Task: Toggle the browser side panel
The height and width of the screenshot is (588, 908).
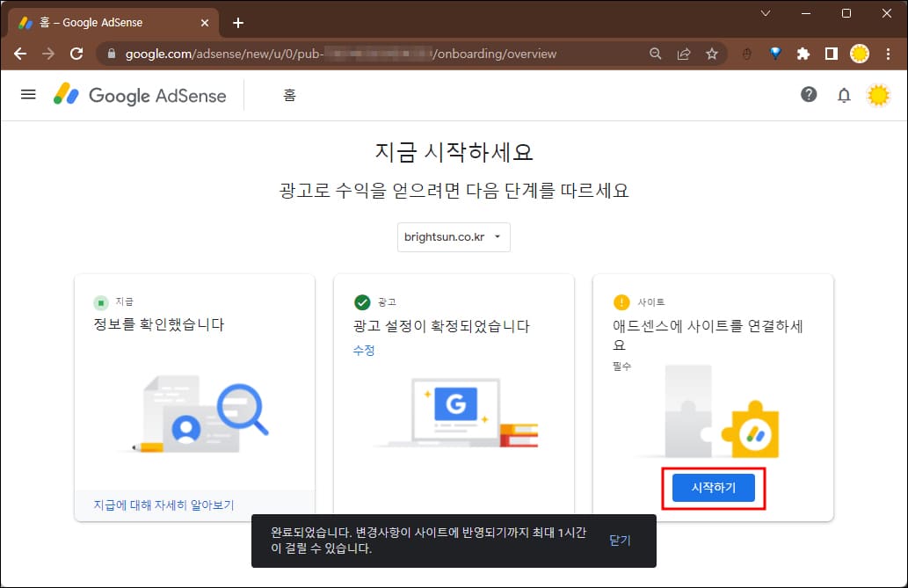Action: pyautogui.click(x=831, y=54)
